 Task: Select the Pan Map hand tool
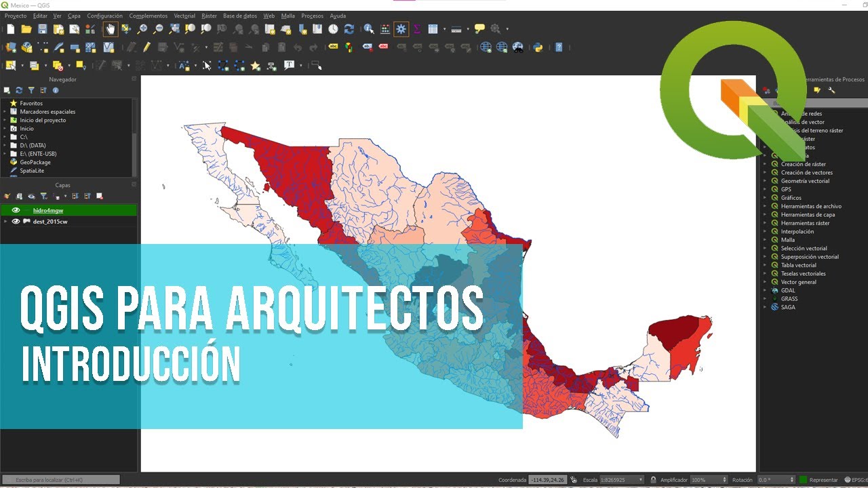[x=110, y=29]
